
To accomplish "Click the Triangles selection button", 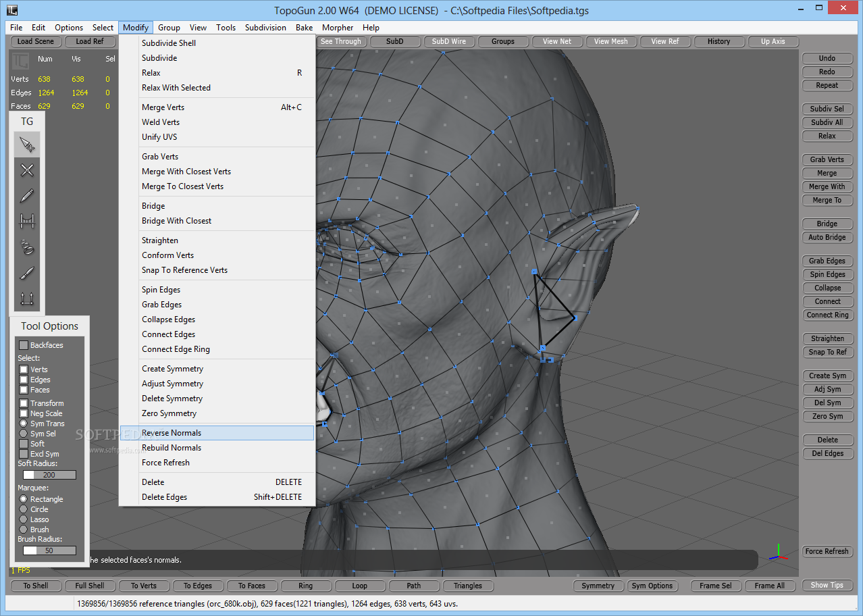I will pyautogui.click(x=468, y=586).
